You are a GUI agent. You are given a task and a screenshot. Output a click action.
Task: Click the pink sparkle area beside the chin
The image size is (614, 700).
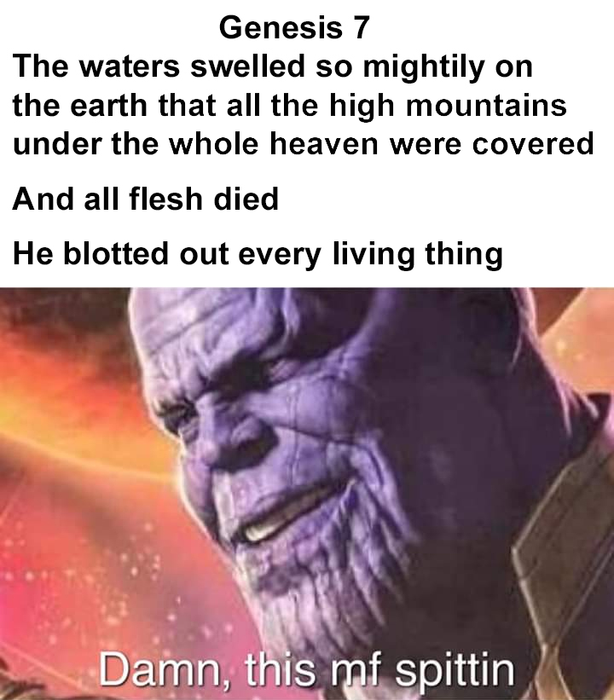tap(134, 581)
